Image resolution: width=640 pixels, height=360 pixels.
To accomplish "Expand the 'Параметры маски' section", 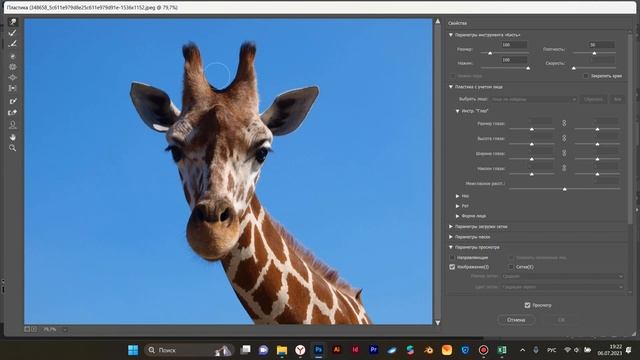I will coord(451,237).
